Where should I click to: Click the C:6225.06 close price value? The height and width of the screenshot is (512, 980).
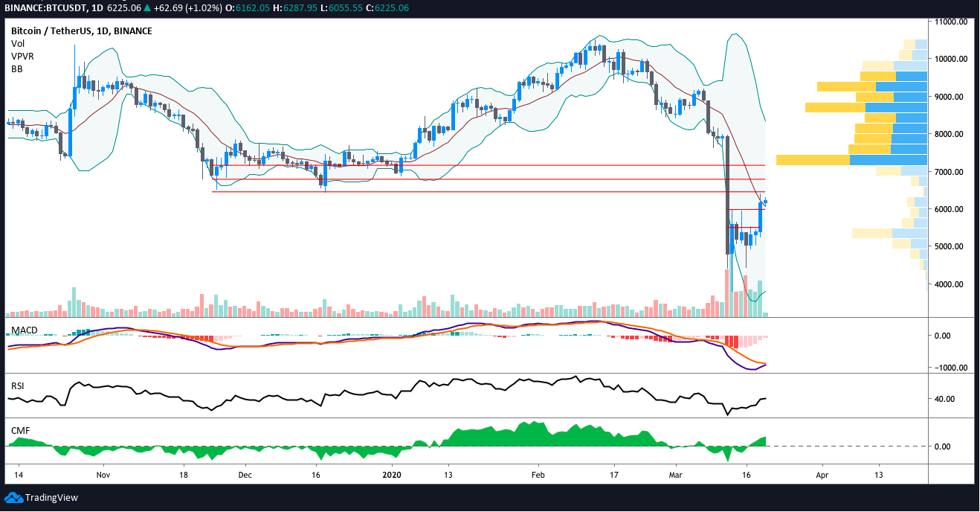tap(386, 7)
